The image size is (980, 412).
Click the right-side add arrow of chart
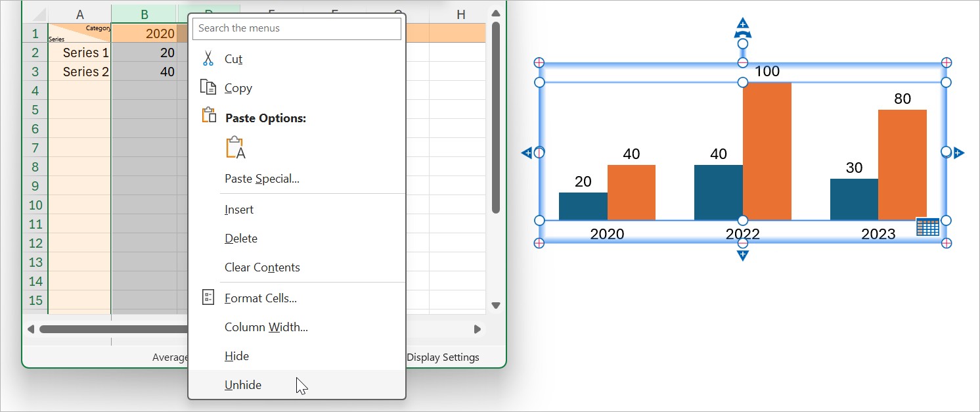tap(958, 153)
